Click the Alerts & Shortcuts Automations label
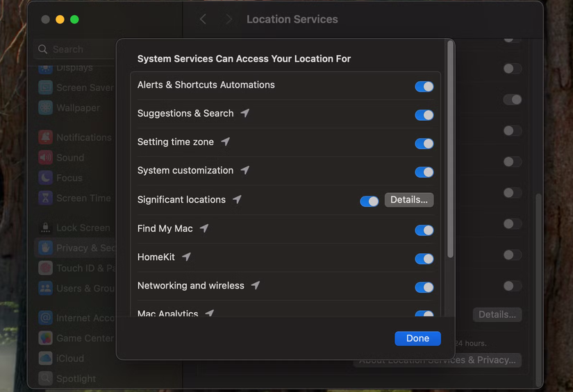 tap(206, 85)
